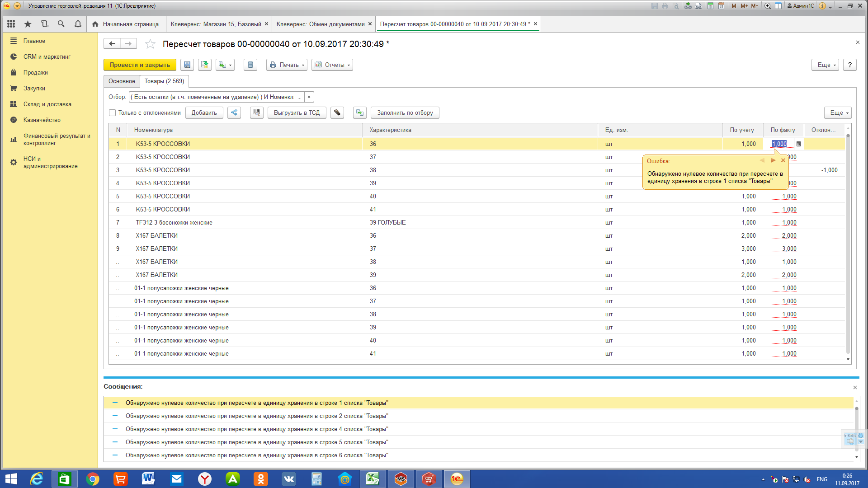
Task: Click the zoom scale magnifier icon
Action: [768, 6]
